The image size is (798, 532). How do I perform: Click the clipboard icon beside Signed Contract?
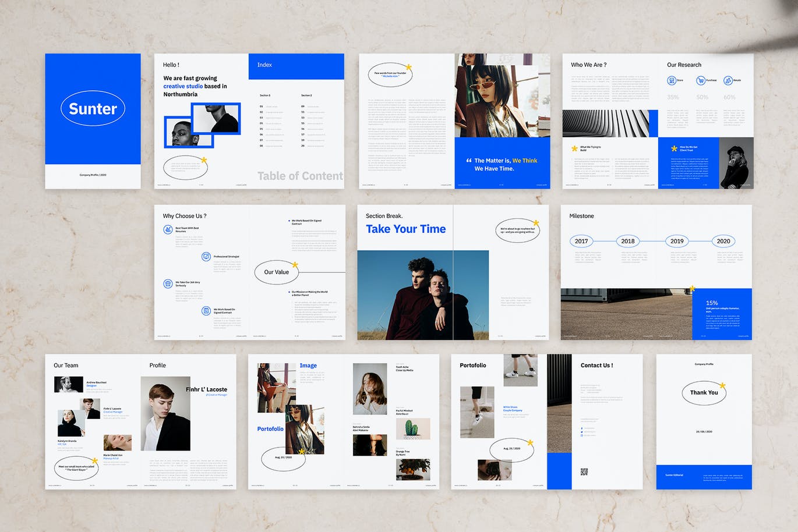coord(206,311)
